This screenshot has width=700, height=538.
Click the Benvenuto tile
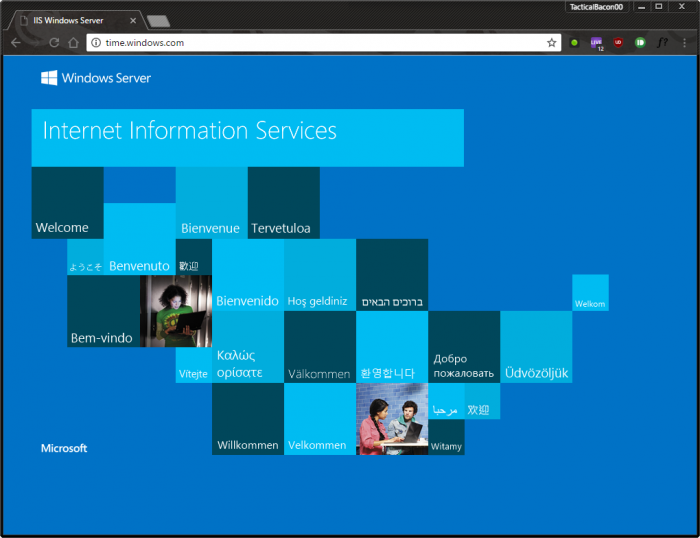[x=140, y=239]
